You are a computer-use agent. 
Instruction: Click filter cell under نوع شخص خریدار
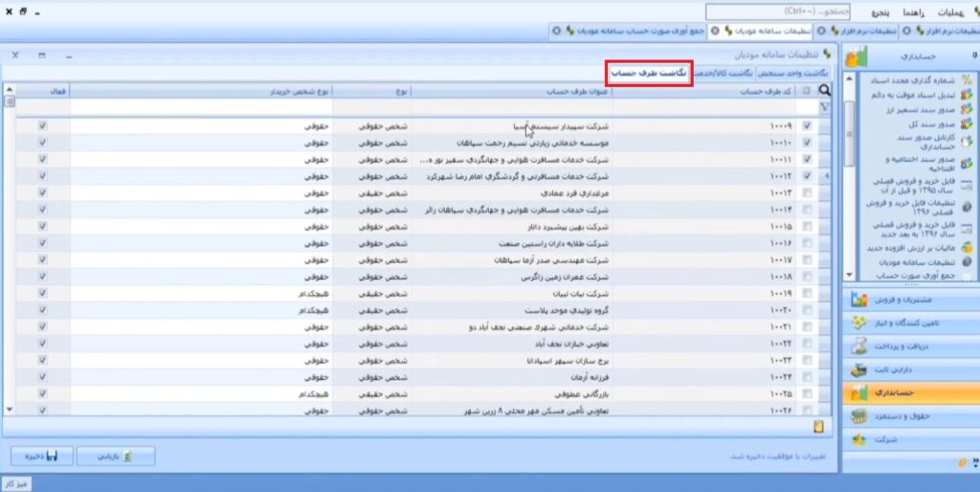[201, 107]
